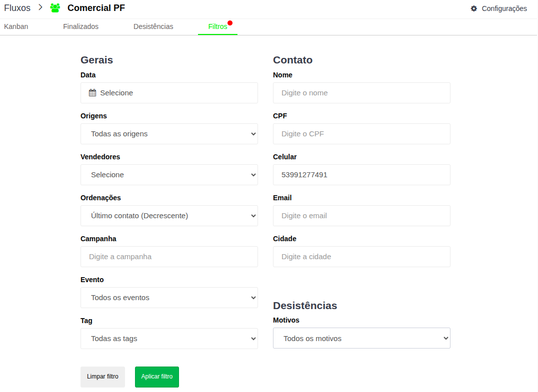Viewport: 538px width, 392px height.
Task: Expand the Motivos dropdown
Action: click(361, 339)
